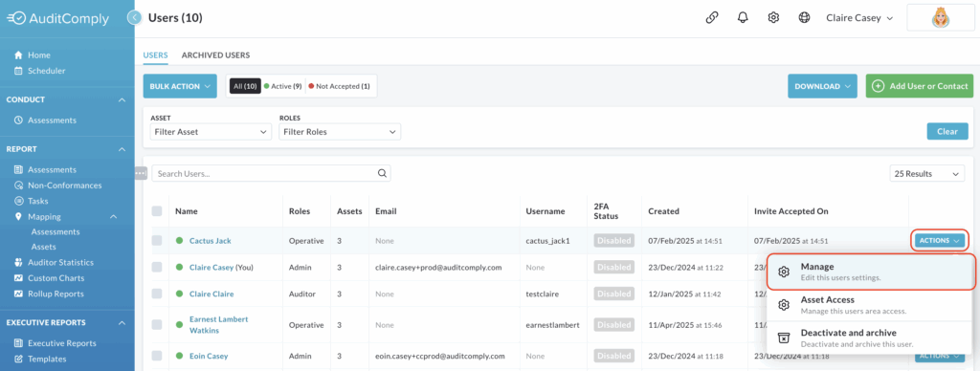Image resolution: width=980 pixels, height=371 pixels.
Task: Open notifications bell icon
Action: (x=743, y=17)
